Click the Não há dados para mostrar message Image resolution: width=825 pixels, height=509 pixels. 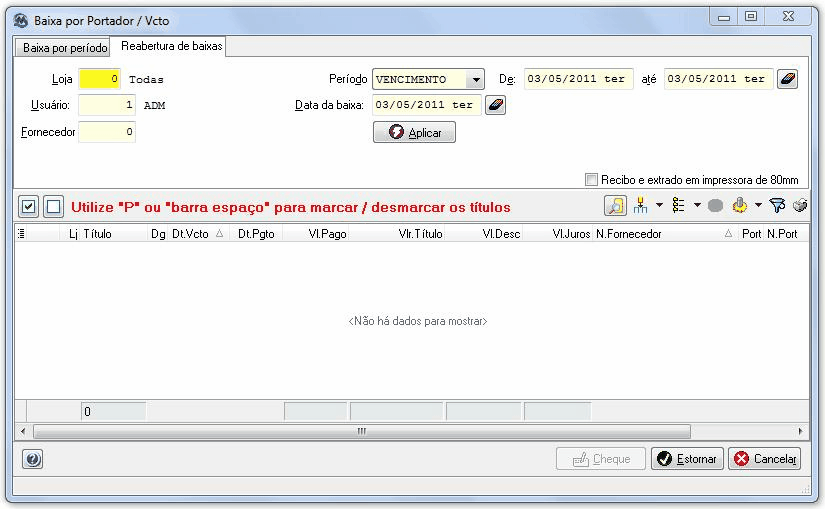point(418,321)
